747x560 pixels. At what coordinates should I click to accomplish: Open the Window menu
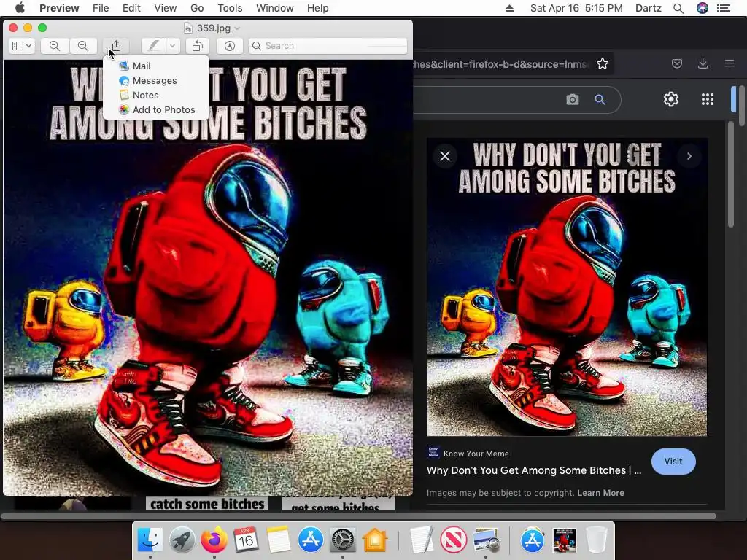[274, 8]
